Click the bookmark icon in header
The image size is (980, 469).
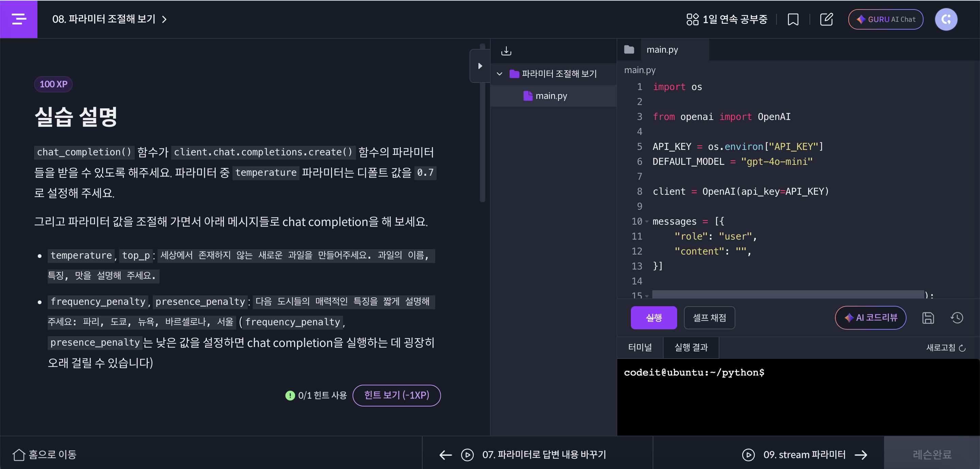pos(793,19)
